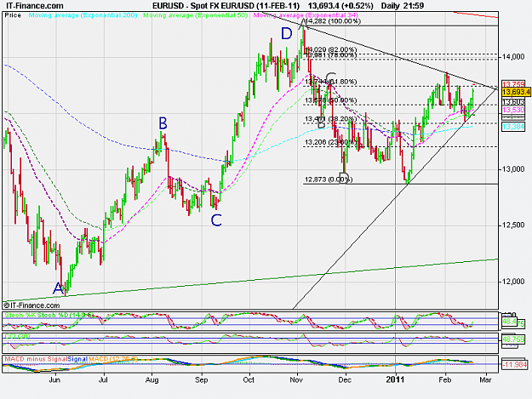Click the 13,693.4 current price tag

[x=516, y=92]
